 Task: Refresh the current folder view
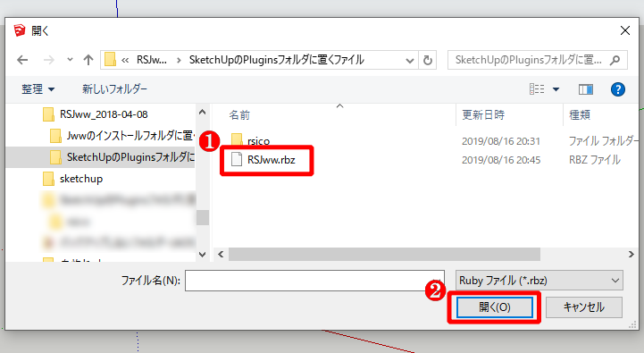click(x=428, y=61)
